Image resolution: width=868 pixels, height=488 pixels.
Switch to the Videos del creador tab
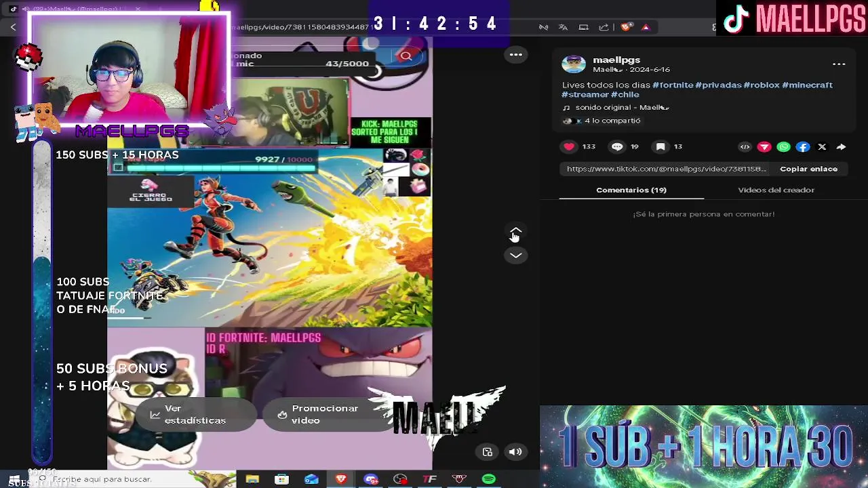coord(776,190)
